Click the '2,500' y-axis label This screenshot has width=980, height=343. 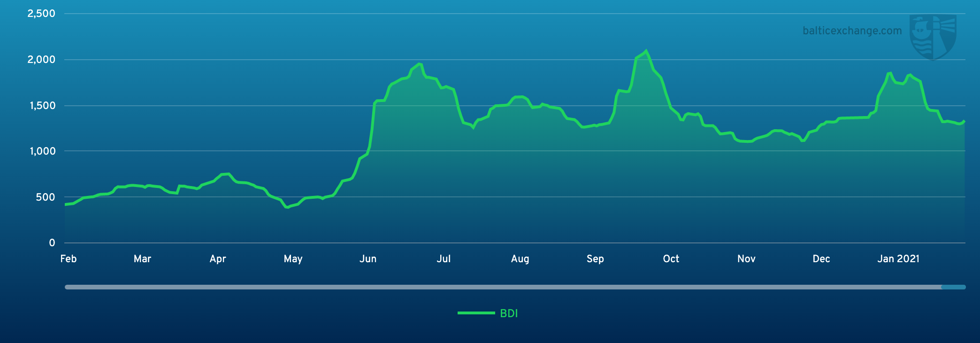click(x=41, y=14)
